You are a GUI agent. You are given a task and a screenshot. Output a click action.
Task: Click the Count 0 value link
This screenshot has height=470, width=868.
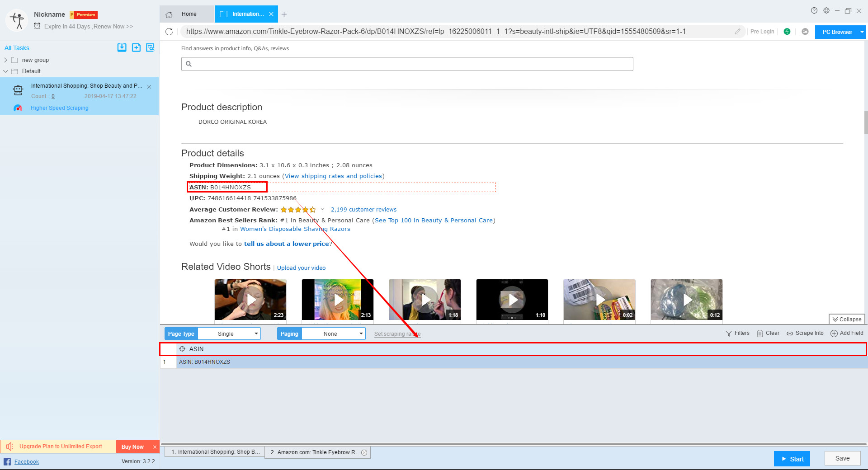[53, 96]
